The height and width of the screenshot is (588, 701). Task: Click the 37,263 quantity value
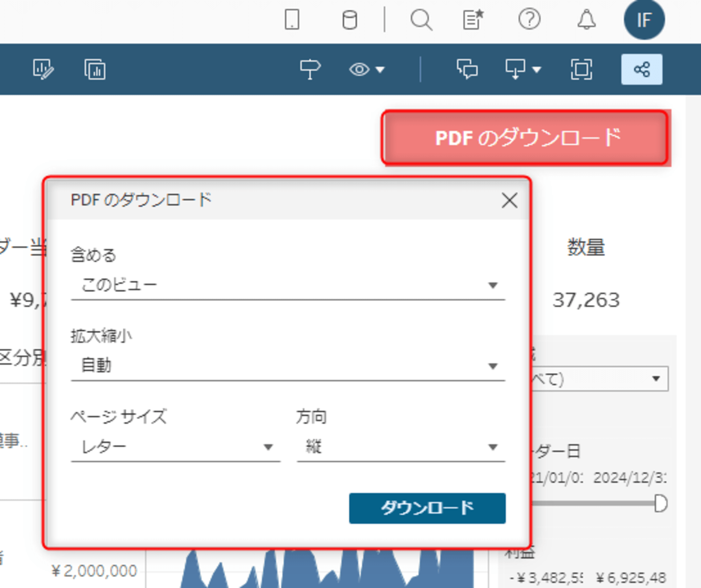(x=586, y=300)
